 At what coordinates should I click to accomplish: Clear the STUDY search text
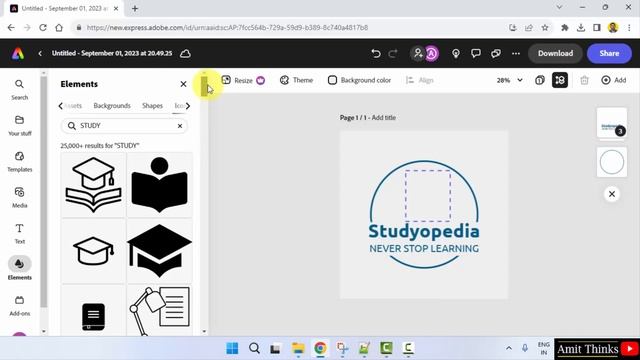click(180, 126)
